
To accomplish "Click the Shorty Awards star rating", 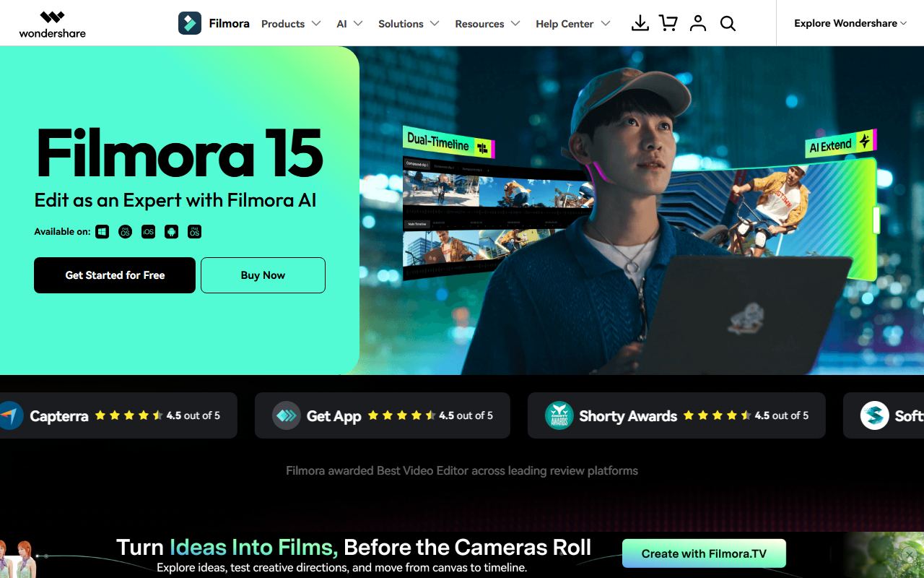I will (717, 415).
